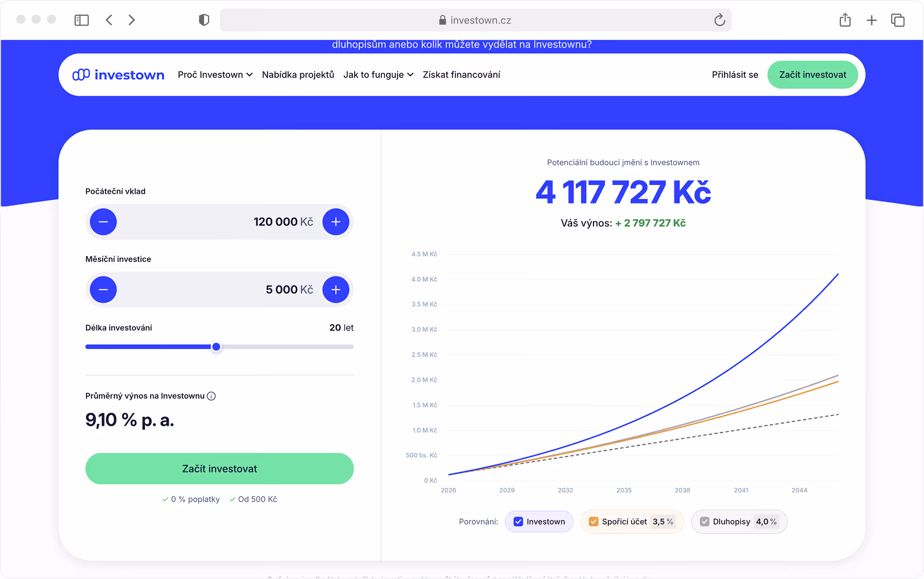924x579 pixels.
Task: Click the 9,10 % p. a. rate
Action: coord(130,420)
